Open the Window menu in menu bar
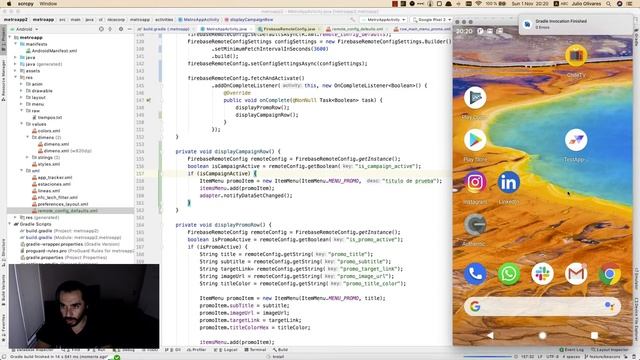The image size is (640, 360). point(48,4)
